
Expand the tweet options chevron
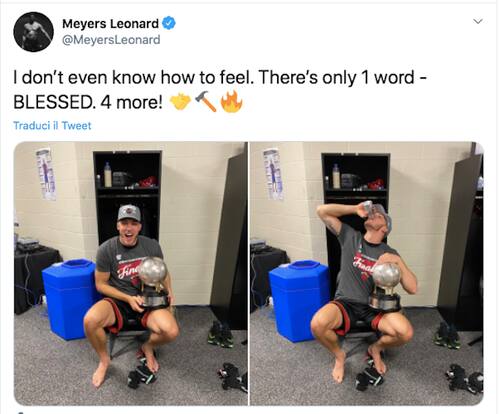point(478,22)
